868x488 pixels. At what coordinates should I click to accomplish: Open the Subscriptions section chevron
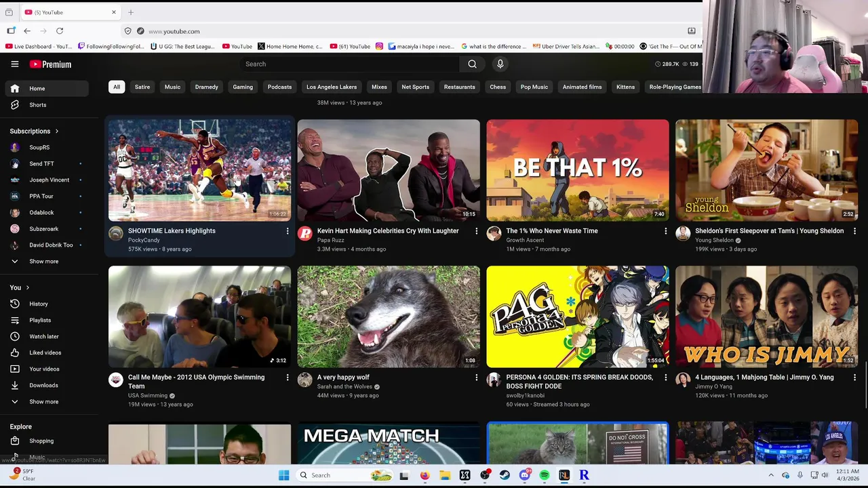tap(57, 131)
